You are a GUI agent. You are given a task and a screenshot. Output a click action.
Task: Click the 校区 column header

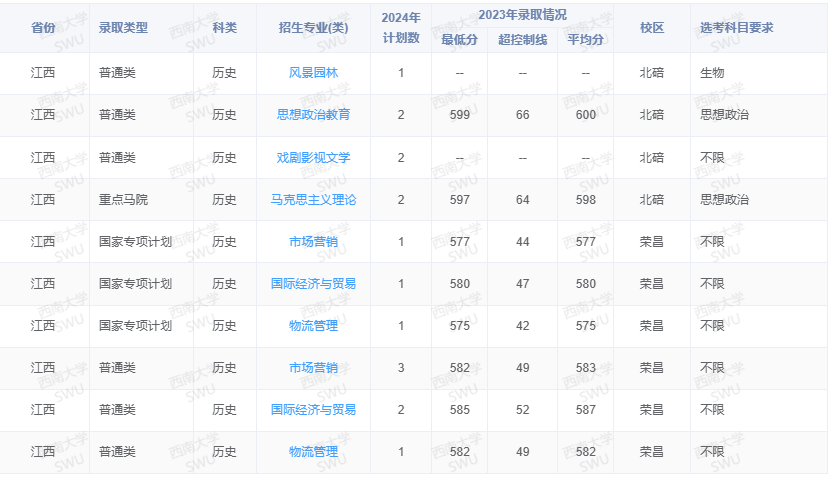tap(652, 28)
